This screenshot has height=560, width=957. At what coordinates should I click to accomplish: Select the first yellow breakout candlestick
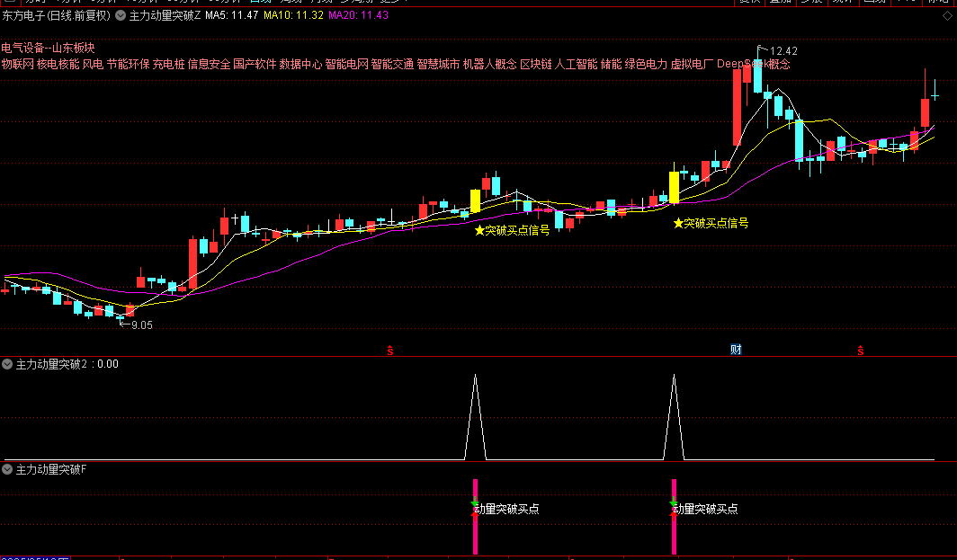click(476, 200)
